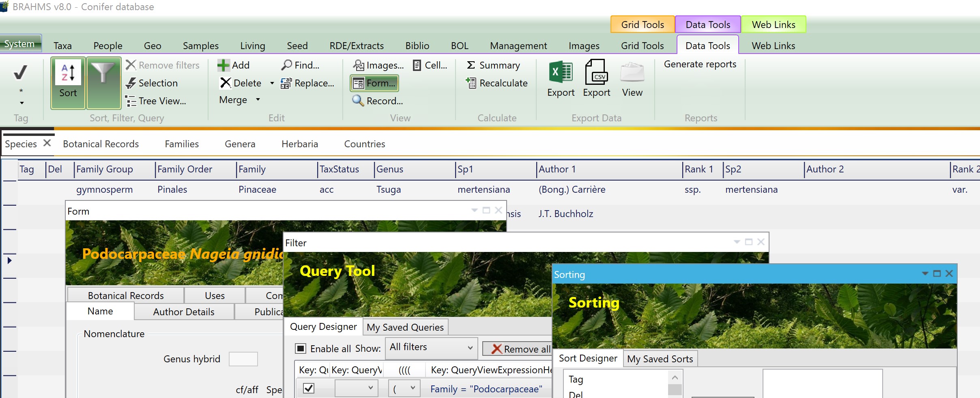Add a new record with Add
980x398 pixels.
[234, 65]
